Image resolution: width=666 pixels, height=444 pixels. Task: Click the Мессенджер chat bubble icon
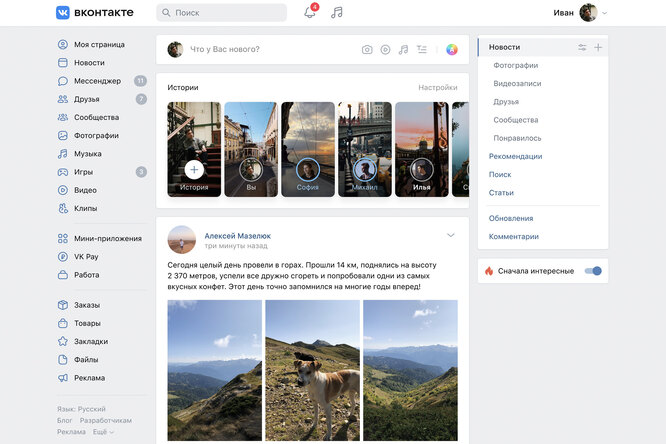62,81
